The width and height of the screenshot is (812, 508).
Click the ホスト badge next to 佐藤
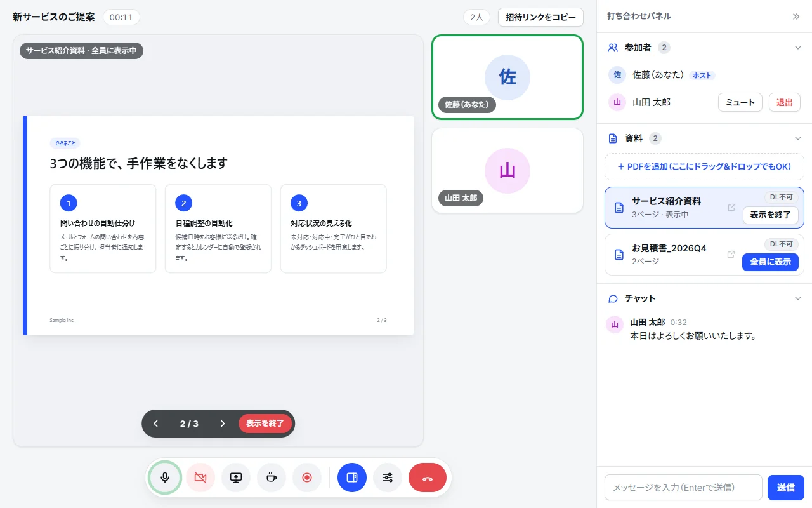pyautogui.click(x=702, y=76)
